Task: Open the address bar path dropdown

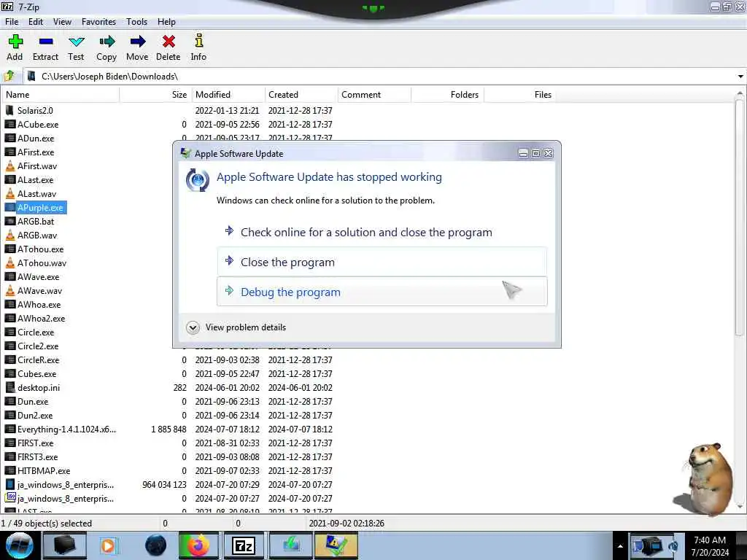Action: (740, 76)
